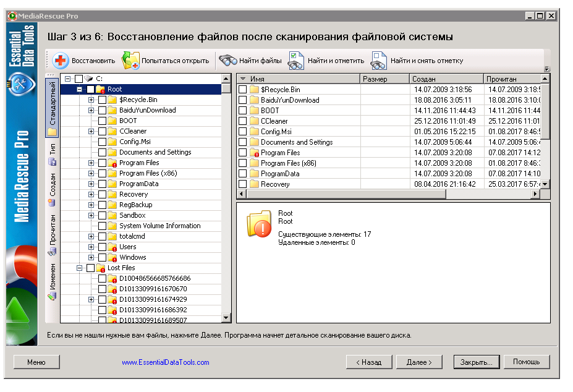Check the Documents and Settings checkbox in tree

103,153
